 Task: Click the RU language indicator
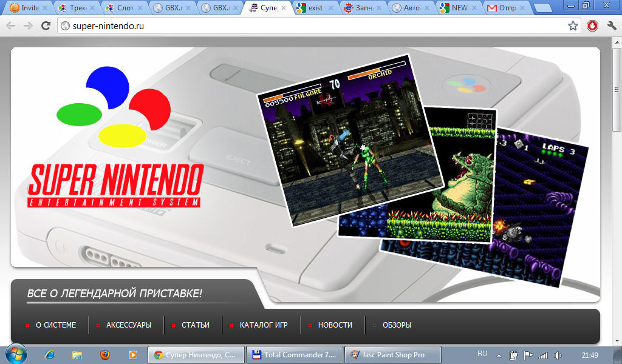point(482,354)
